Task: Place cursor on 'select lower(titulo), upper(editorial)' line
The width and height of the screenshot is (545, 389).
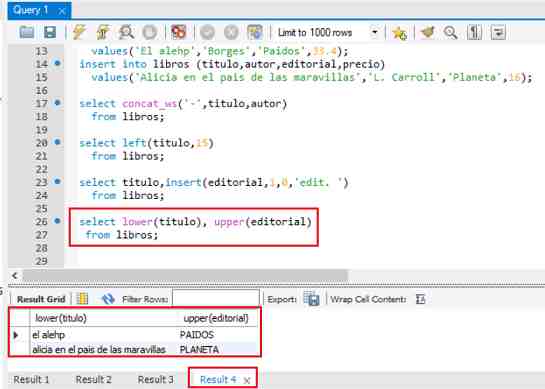Action: click(x=196, y=222)
